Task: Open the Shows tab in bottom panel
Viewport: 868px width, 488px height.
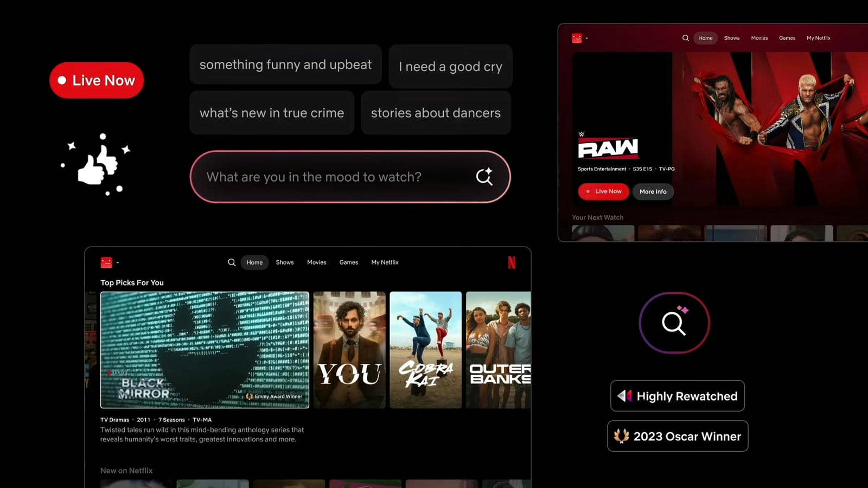Action: point(284,262)
